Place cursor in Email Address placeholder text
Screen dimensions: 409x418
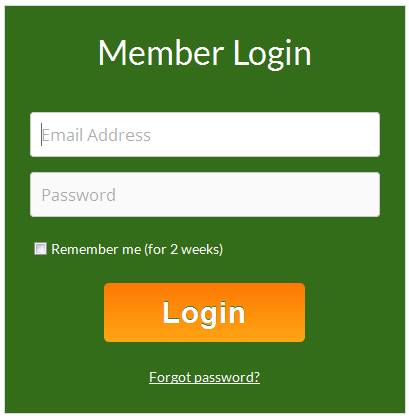96,135
